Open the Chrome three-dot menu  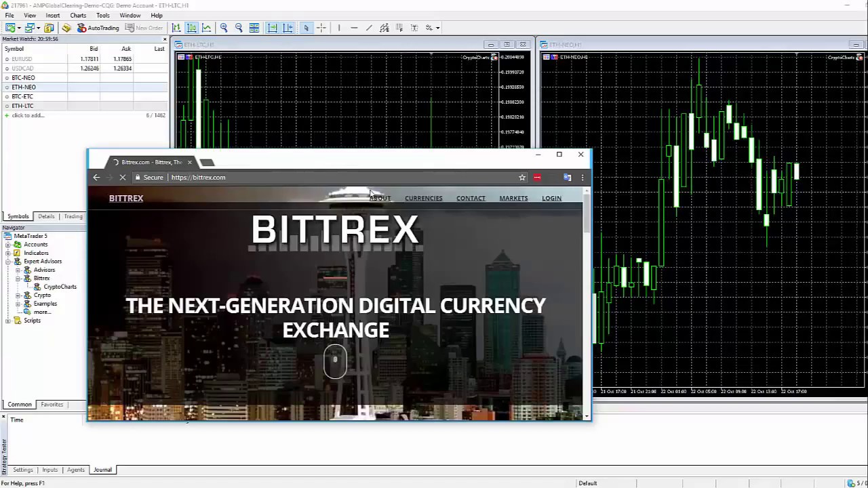pos(582,178)
